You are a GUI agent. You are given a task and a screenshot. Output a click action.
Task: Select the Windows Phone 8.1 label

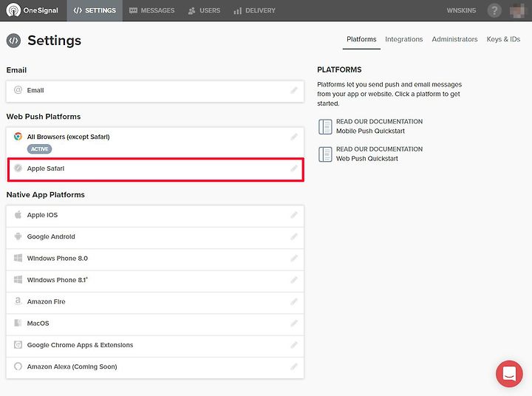pyautogui.click(x=58, y=280)
